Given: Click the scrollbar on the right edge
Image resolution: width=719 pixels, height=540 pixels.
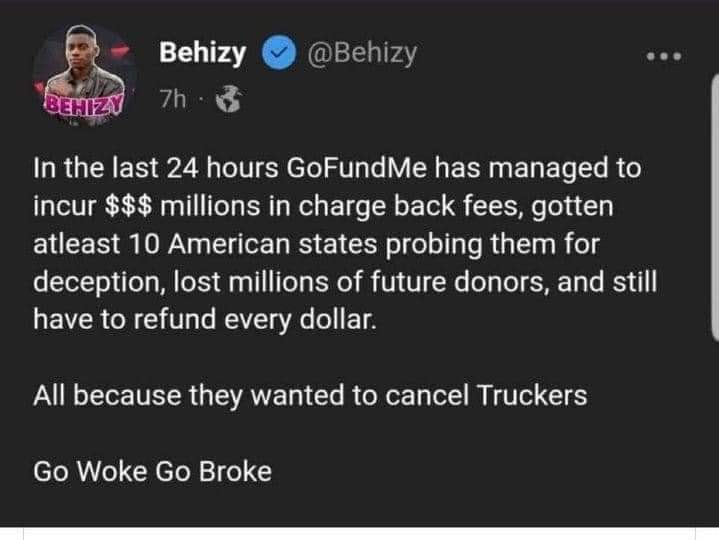Looking at the screenshot, I should click(x=713, y=200).
